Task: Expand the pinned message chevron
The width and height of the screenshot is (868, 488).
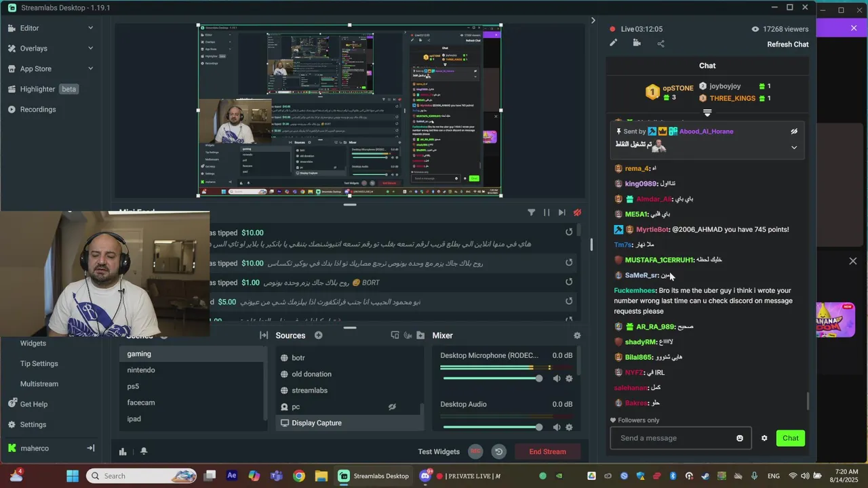Action: click(x=794, y=147)
